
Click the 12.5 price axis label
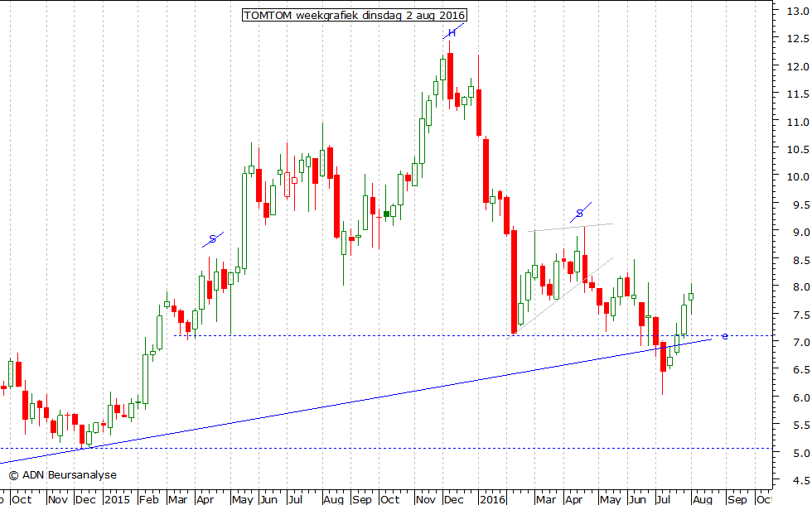coord(798,39)
